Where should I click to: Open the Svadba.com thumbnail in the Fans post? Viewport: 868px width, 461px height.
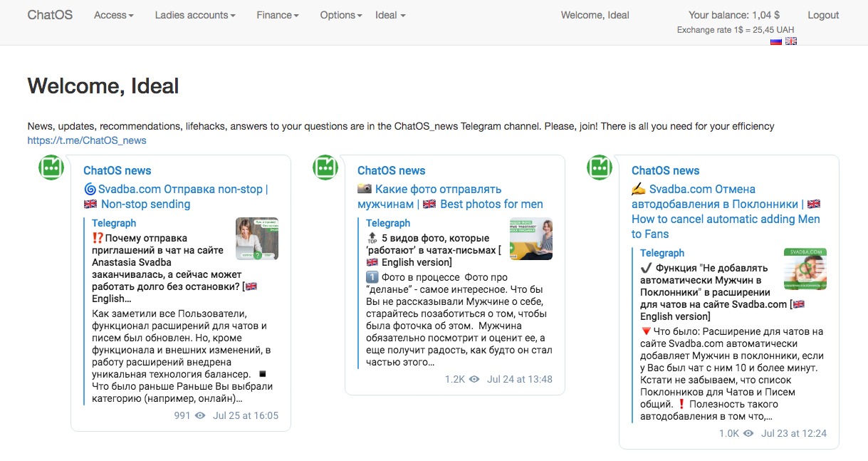click(805, 269)
